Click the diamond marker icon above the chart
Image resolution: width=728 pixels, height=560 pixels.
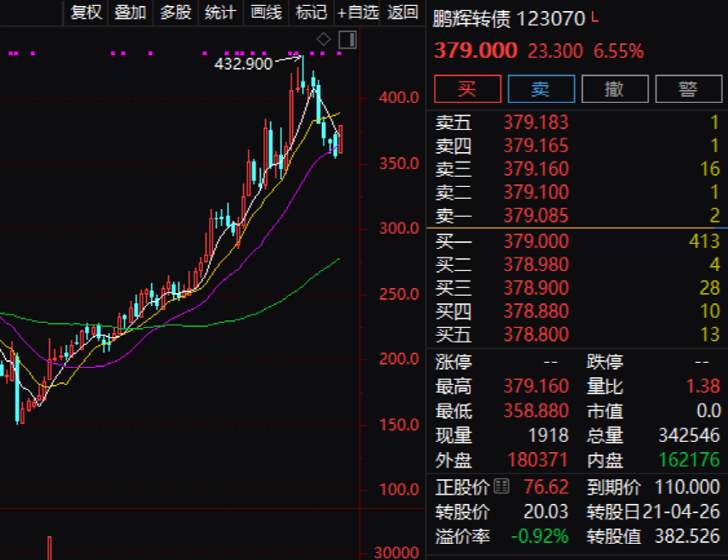[x=323, y=39]
